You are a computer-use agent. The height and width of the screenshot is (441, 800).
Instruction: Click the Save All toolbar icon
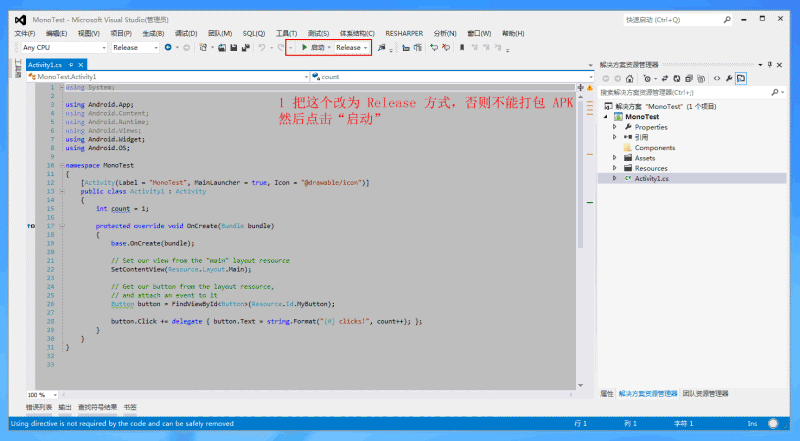coord(244,47)
